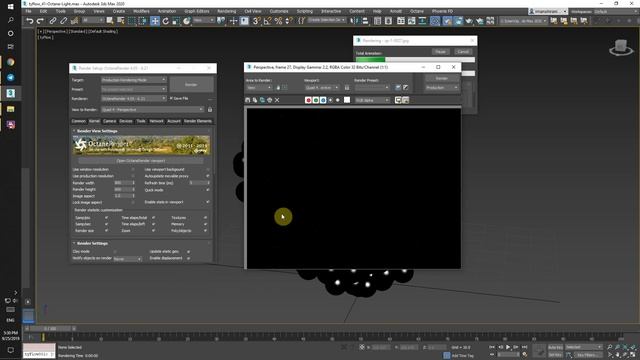Toggle the Blue channel in frame window

click(323, 100)
